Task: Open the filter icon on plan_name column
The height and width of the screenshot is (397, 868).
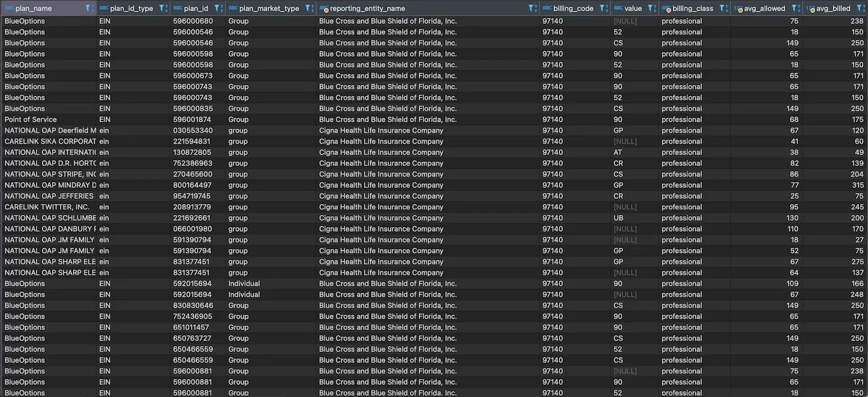Action: coord(87,8)
